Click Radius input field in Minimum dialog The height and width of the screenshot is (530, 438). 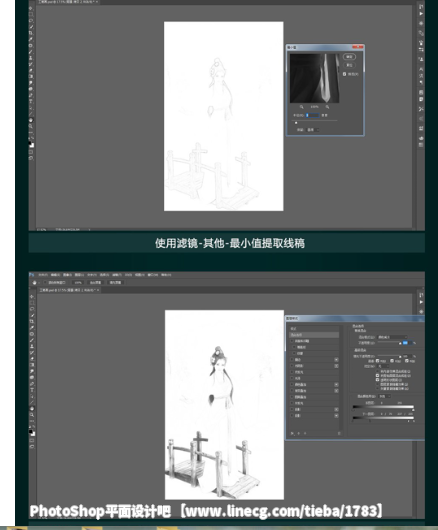click(x=313, y=115)
